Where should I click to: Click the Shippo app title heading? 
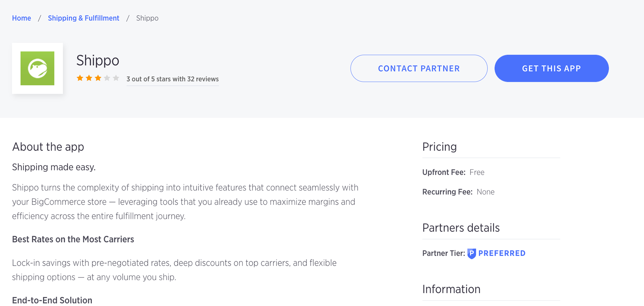[98, 60]
